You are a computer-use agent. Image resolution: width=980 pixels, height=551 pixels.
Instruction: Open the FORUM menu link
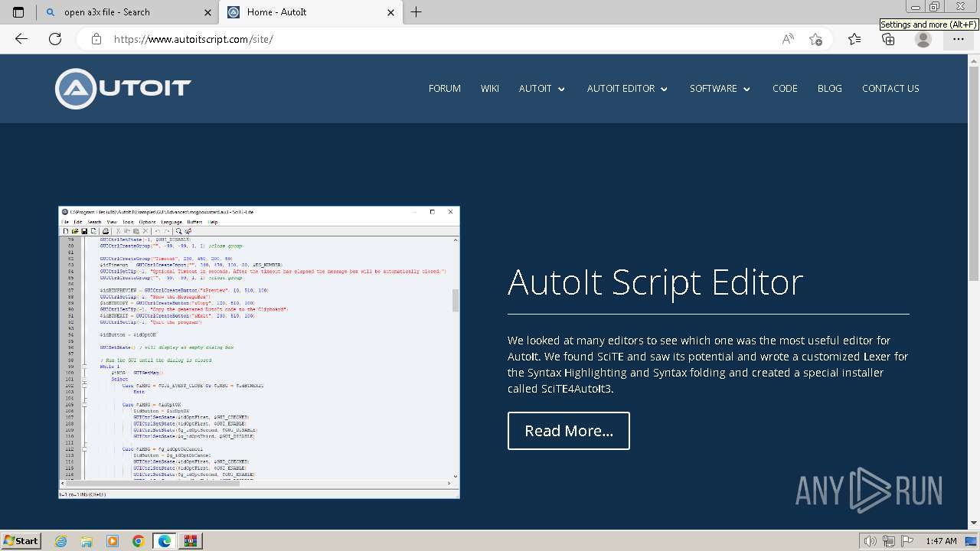445,89
